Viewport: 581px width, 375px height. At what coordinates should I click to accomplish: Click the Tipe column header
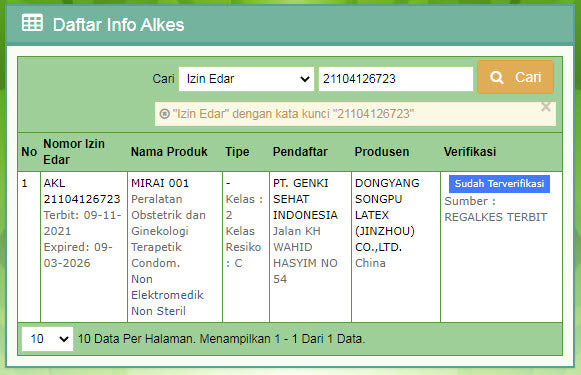(237, 152)
